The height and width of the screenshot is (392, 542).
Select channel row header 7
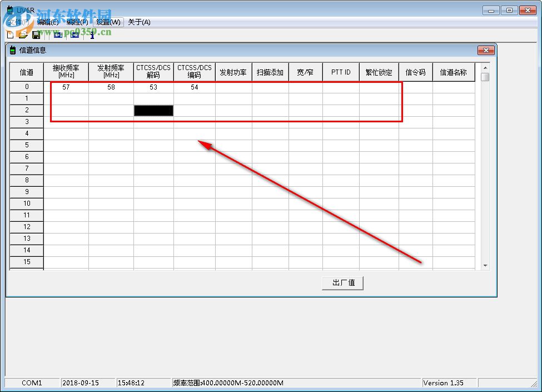27,168
